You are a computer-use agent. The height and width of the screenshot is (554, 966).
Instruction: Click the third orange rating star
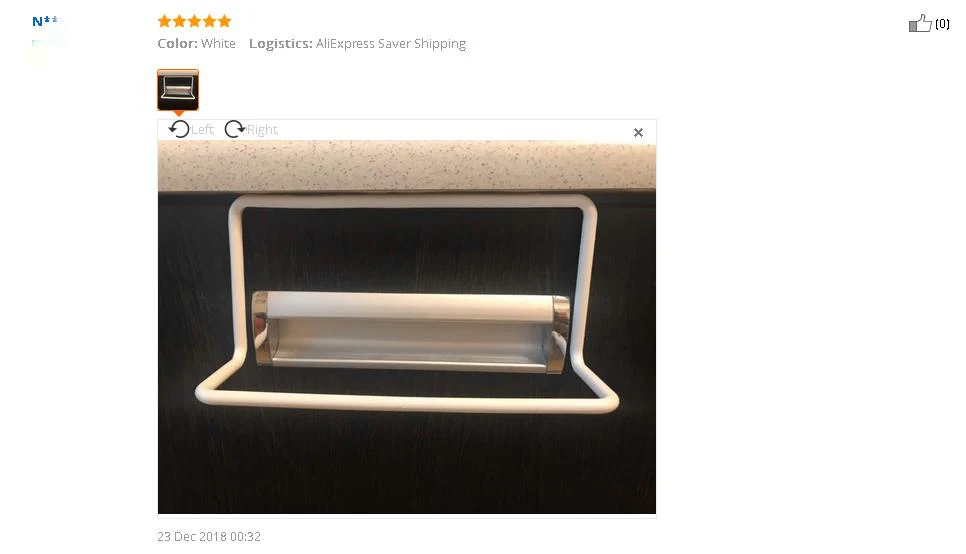coord(195,22)
